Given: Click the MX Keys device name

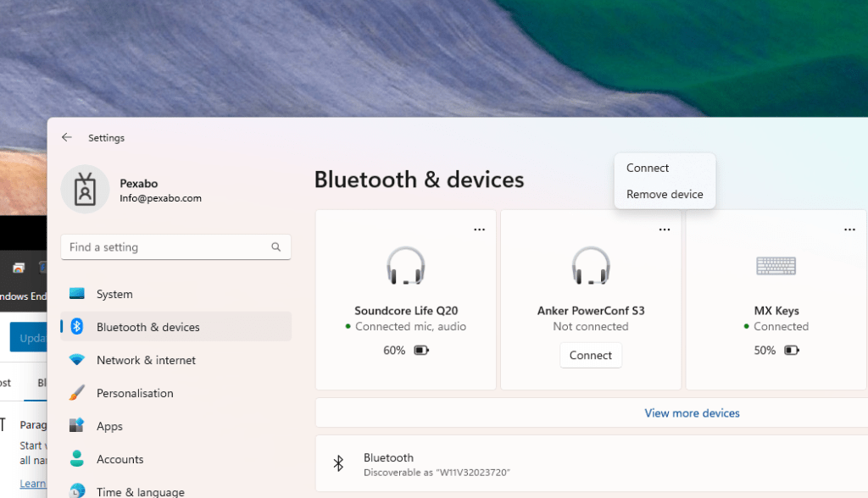Looking at the screenshot, I should point(776,311).
